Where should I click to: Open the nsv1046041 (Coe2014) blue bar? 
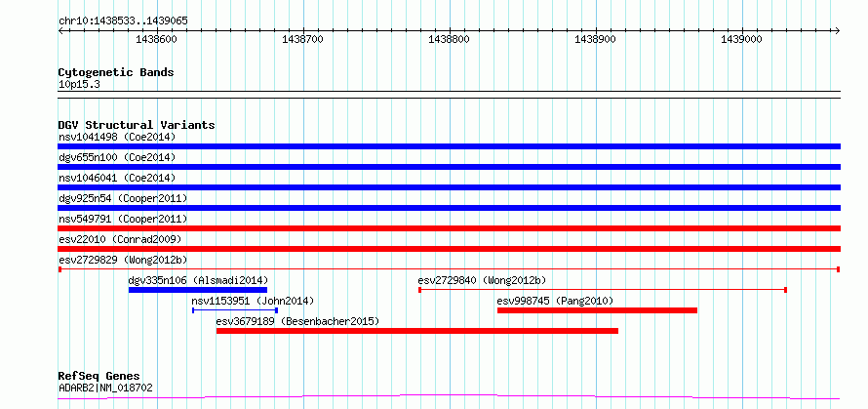tap(449, 187)
